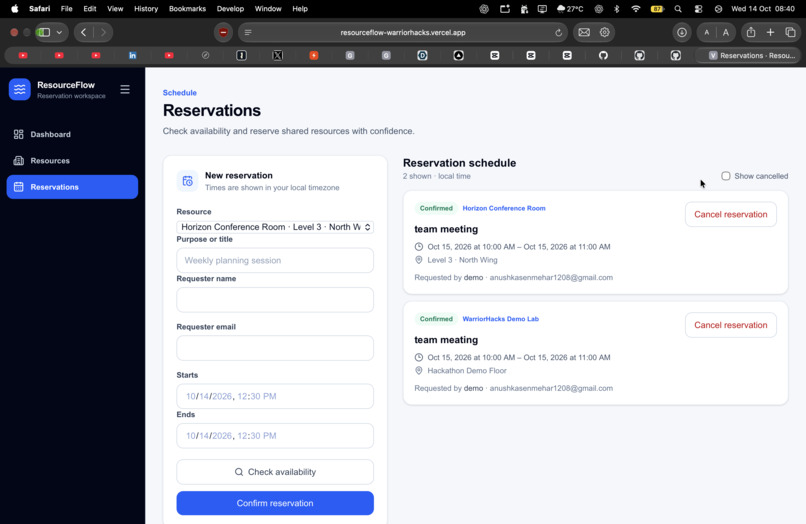The image size is (806, 524).
Task: Click the Safari address bar URL
Action: point(402,32)
